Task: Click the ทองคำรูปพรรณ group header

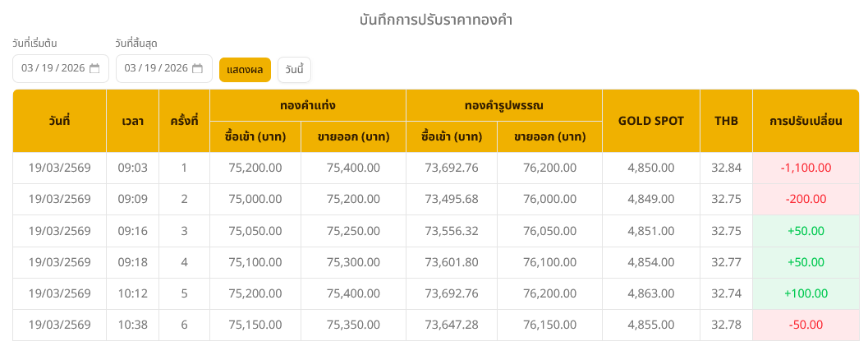Action: (504, 105)
